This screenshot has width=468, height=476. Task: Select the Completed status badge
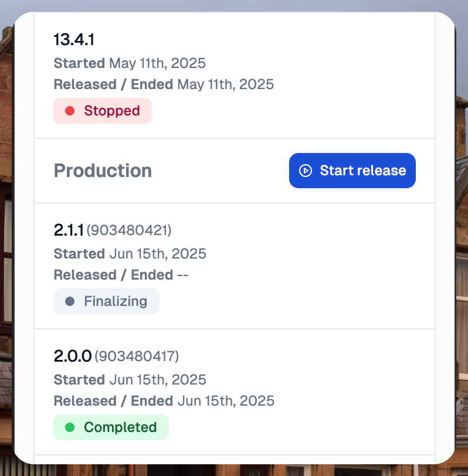point(111,427)
